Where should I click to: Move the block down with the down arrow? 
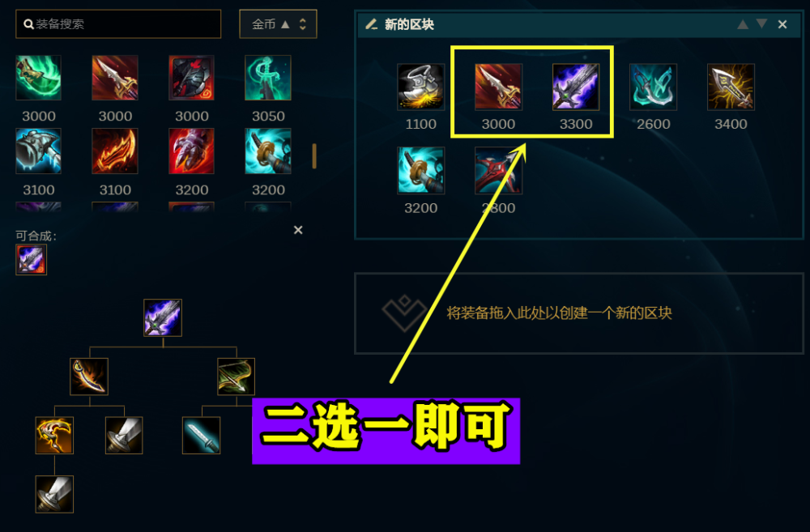click(x=761, y=23)
